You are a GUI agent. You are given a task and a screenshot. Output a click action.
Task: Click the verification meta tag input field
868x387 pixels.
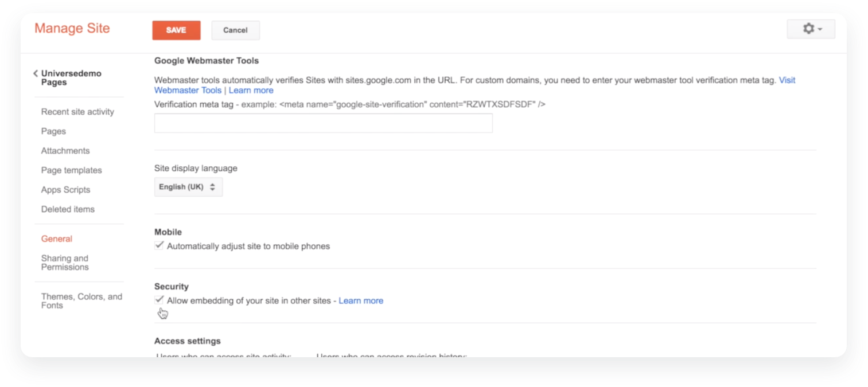pos(323,123)
